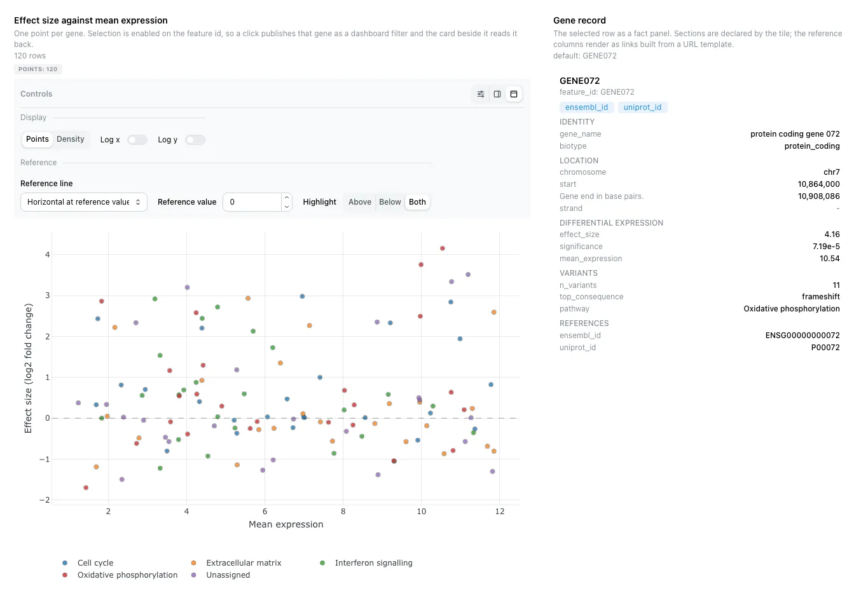Decrease Reference value with down stepper
868x605 pixels.
click(287, 207)
